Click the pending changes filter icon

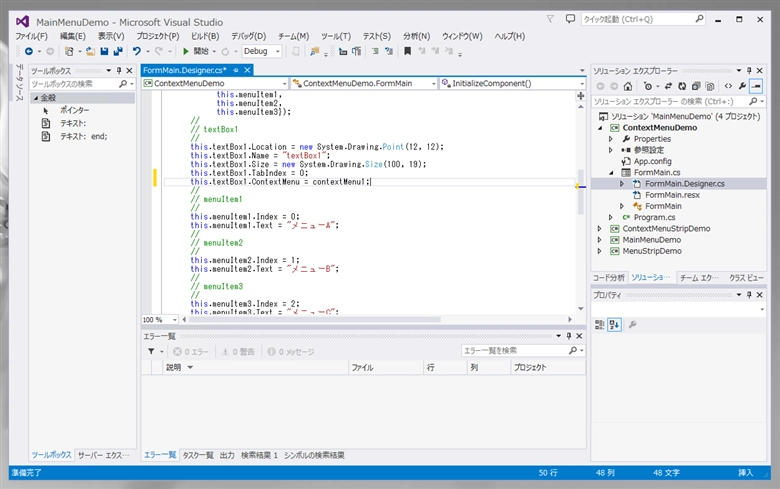click(x=648, y=86)
